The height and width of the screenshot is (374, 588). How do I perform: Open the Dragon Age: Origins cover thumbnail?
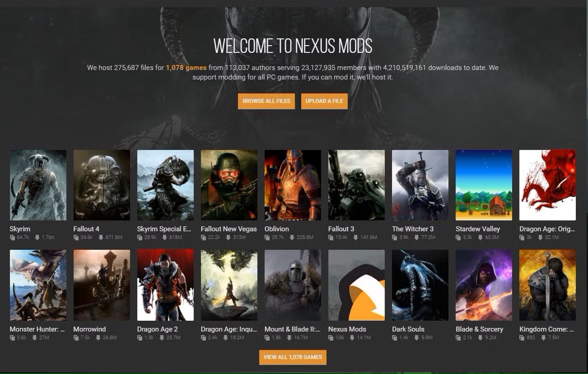(547, 185)
